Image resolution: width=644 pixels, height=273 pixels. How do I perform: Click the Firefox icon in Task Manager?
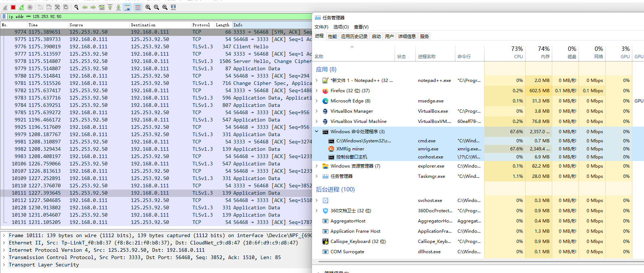click(325, 91)
